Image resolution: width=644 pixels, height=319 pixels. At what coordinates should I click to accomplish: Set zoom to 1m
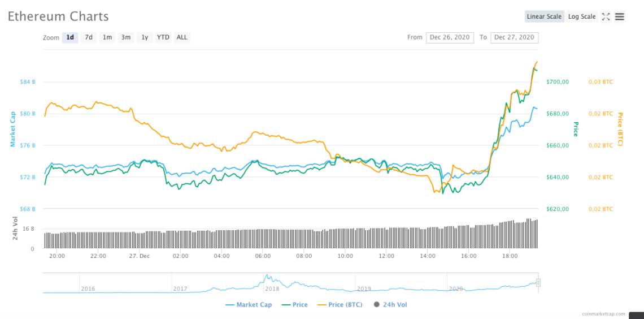click(107, 37)
